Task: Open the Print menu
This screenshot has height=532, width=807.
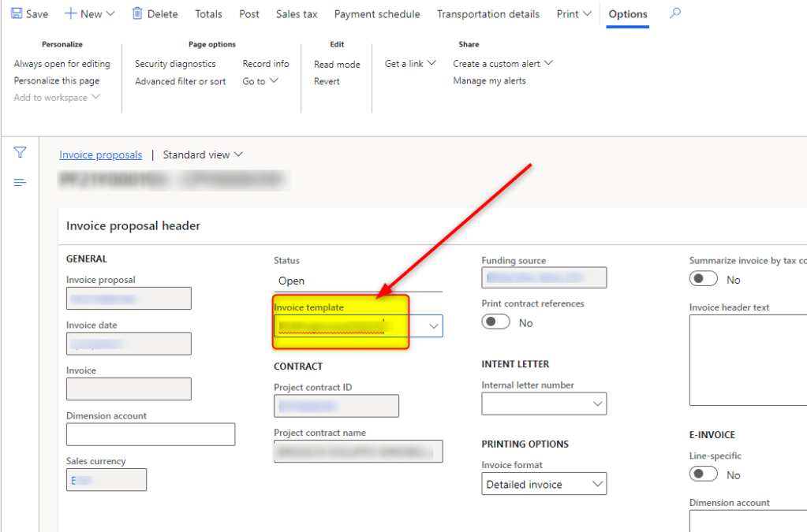Action: (573, 14)
